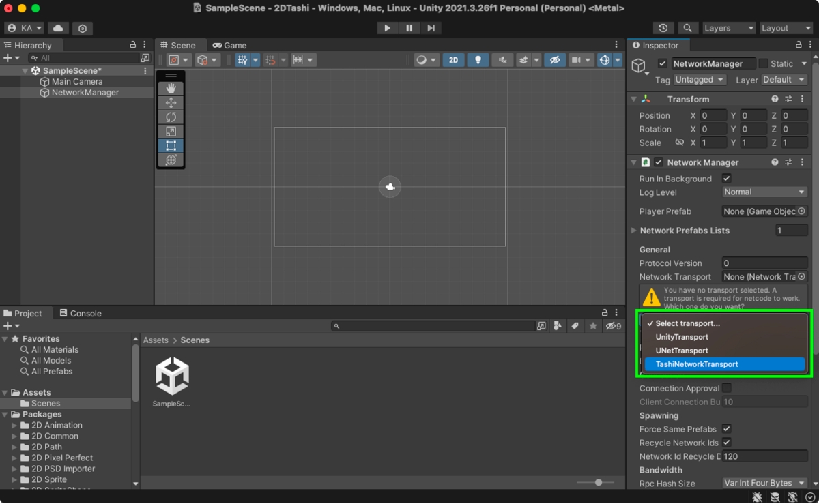Click the Pause button
The image size is (819, 504).
click(x=409, y=28)
